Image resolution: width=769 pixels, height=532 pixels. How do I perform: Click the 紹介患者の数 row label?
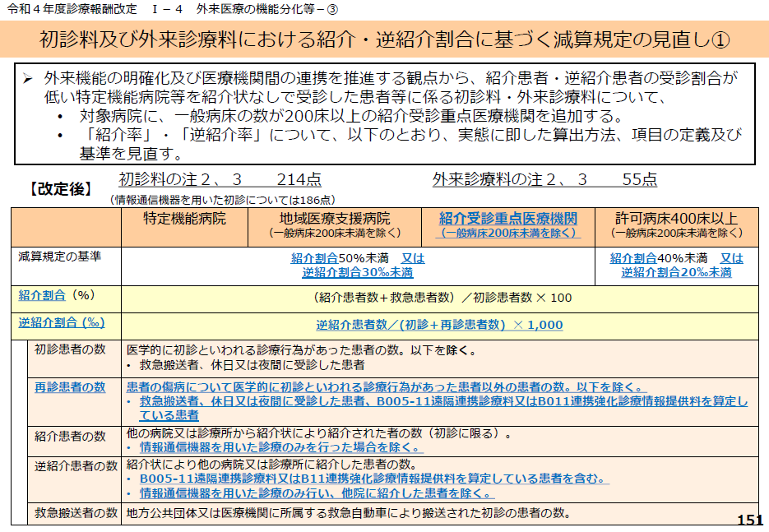[70, 435]
